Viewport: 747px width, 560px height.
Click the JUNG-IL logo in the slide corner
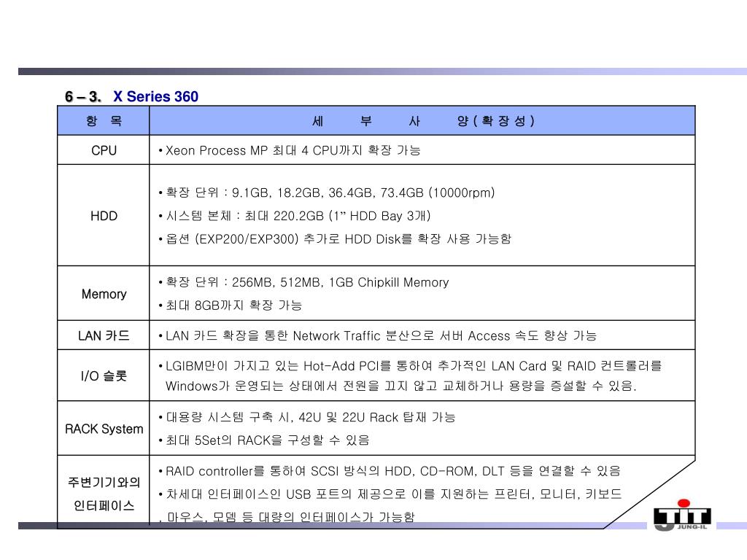click(682, 516)
